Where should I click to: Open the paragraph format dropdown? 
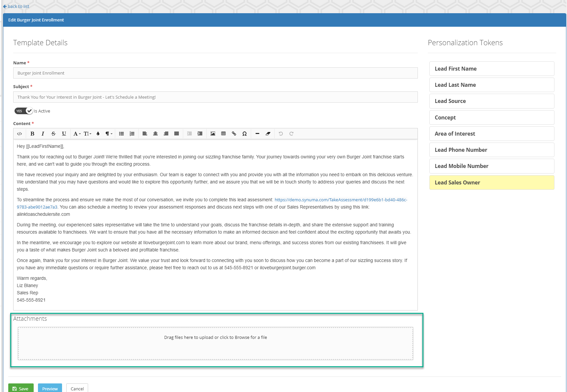[109, 134]
